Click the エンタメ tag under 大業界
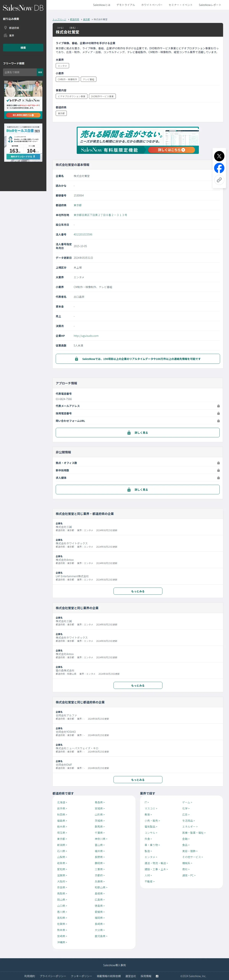 [62, 66]
